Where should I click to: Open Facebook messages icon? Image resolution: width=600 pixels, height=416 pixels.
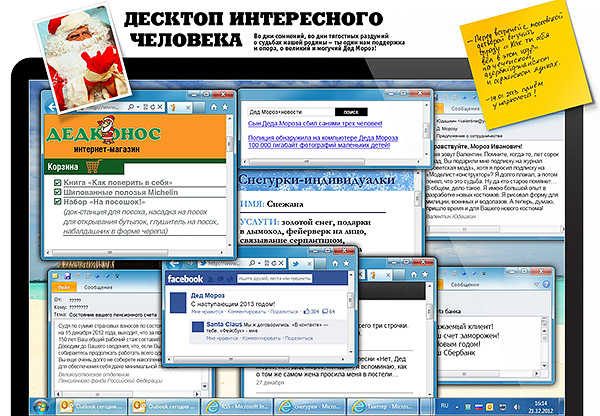(x=220, y=279)
